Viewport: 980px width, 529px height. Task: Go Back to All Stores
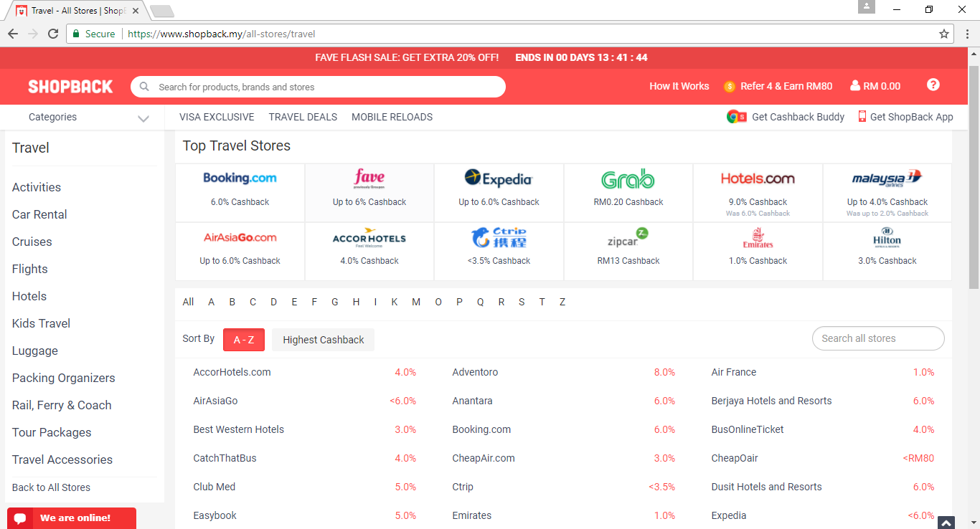click(51, 487)
